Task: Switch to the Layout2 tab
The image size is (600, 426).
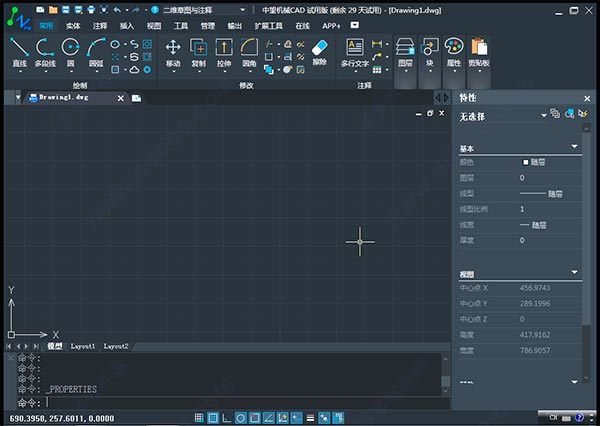Action: click(x=116, y=346)
